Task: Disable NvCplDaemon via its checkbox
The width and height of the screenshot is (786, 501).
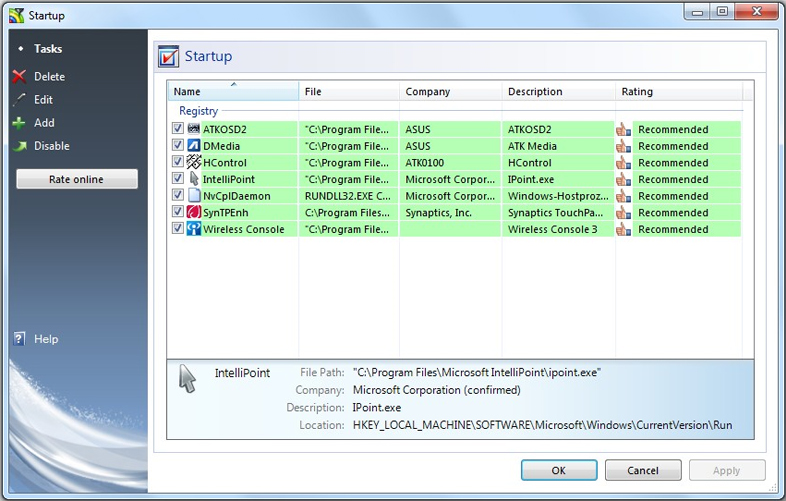Action: click(178, 196)
